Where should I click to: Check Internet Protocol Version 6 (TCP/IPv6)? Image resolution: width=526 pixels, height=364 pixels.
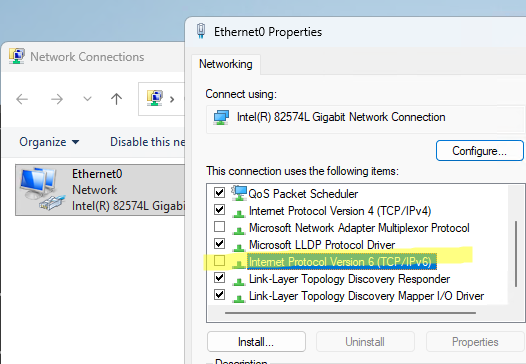point(219,261)
